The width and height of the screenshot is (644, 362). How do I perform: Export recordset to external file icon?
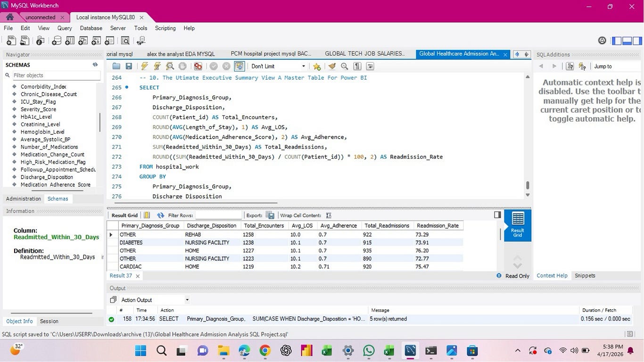pos(270,215)
